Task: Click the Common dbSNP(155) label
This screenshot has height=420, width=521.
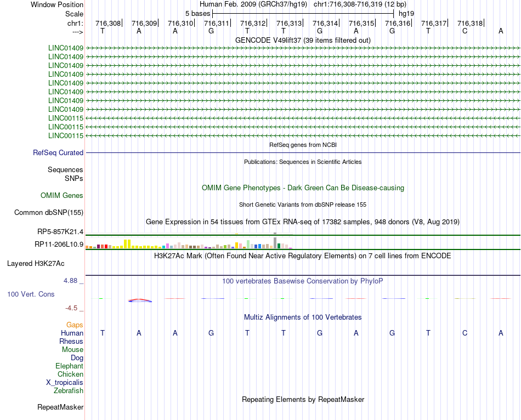Action: (49, 212)
